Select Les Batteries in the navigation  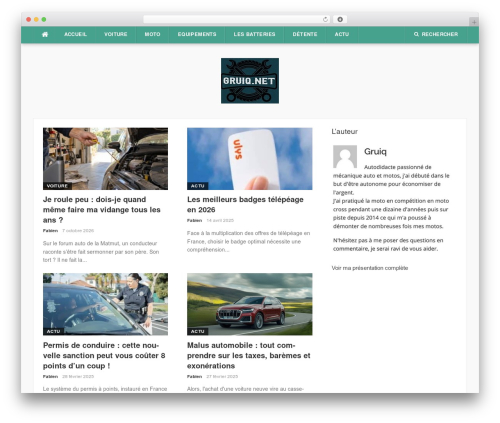point(254,34)
